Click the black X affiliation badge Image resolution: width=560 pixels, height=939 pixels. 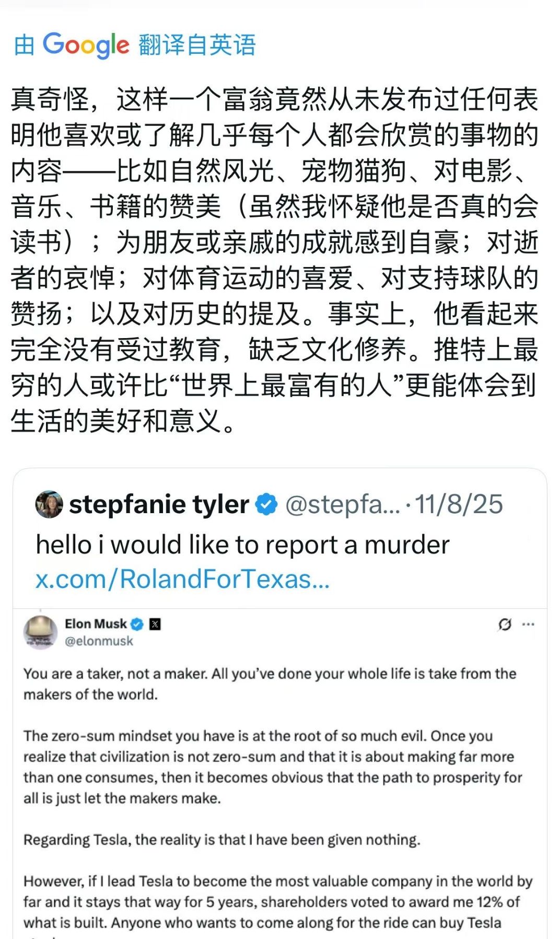tap(155, 624)
